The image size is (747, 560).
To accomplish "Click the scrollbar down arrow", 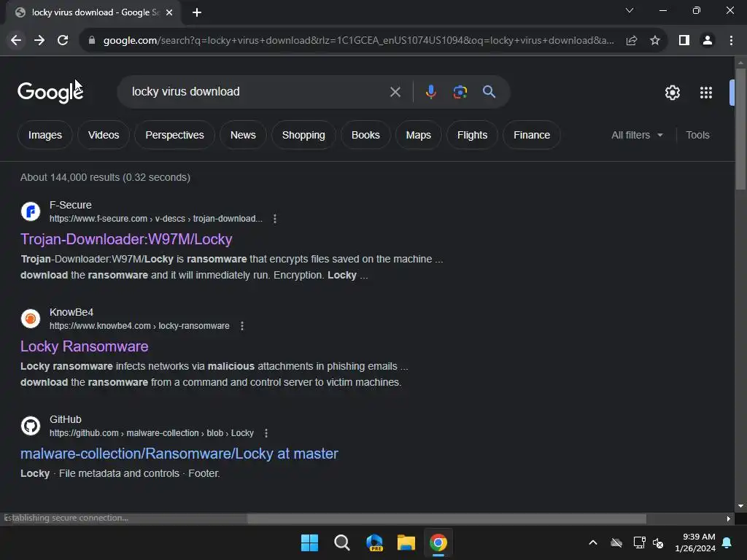I will coord(740,506).
